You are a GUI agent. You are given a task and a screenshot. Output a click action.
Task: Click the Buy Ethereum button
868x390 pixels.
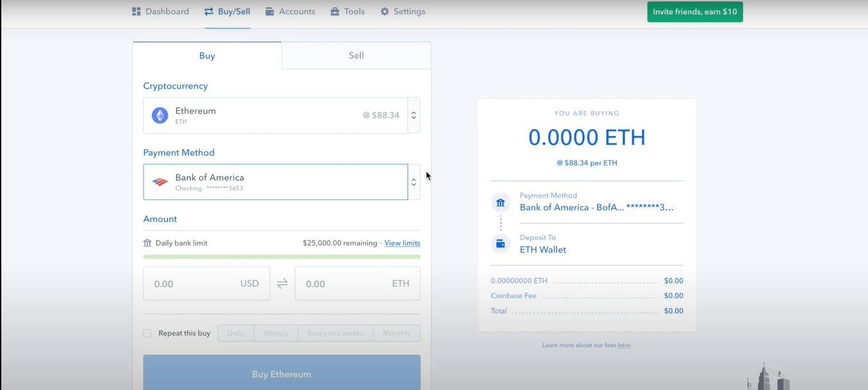281,374
